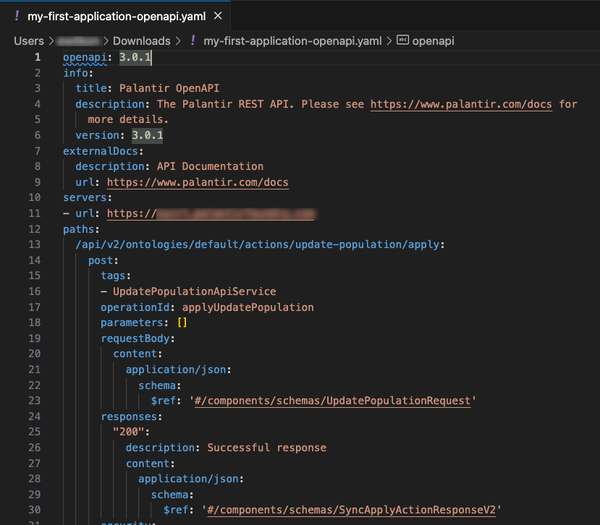Click line number 24 in the gutter

coord(34,416)
